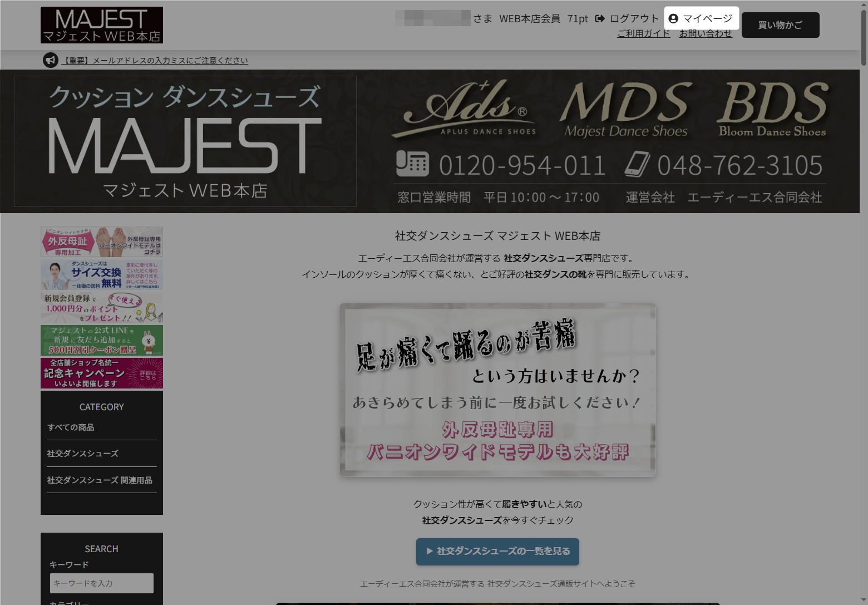Click the Ads Aplus Dance Shoes logo
Viewport: 868px width, 605px height.
pos(465,109)
